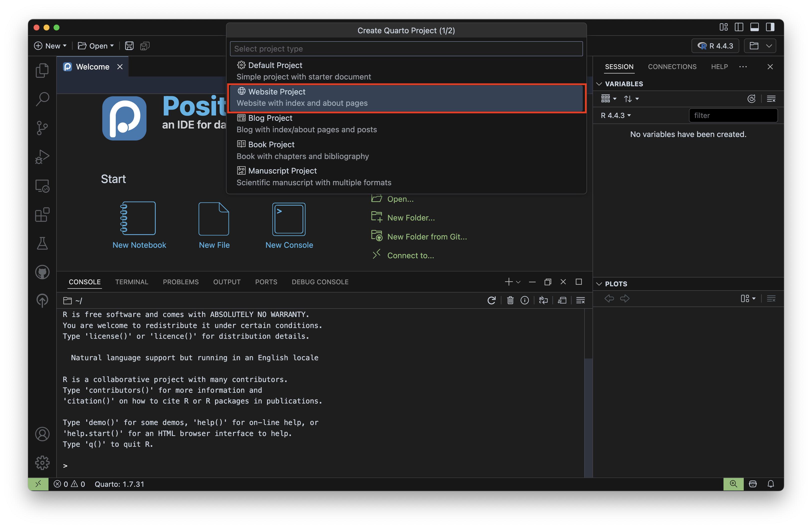Show console information icon
Image resolution: width=812 pixels, height=528 pixels.
(525, 300)
